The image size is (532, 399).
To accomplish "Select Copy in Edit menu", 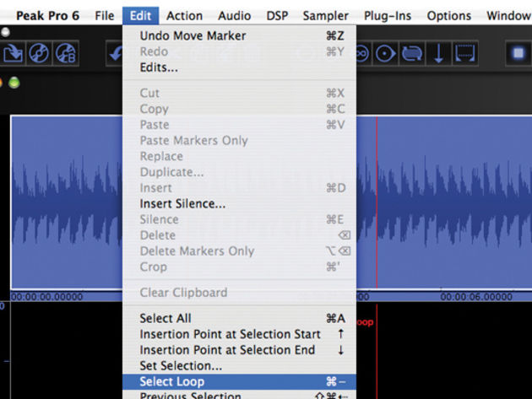I will coord(239,109).
